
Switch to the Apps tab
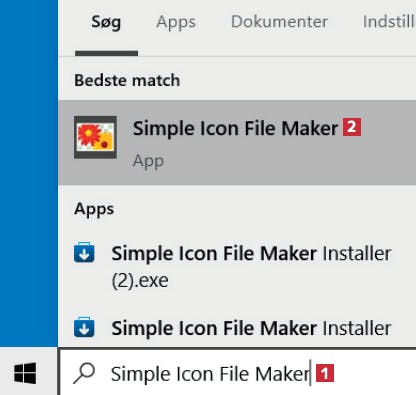(176, 22)
